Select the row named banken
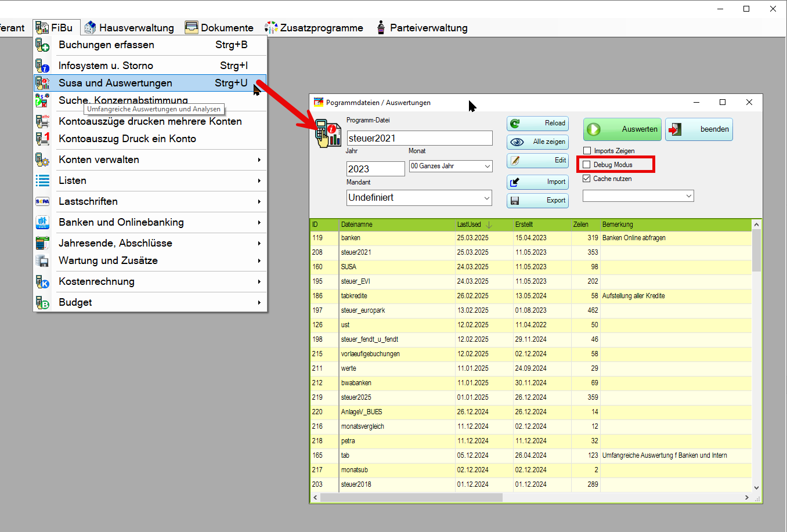 point(531,238)
